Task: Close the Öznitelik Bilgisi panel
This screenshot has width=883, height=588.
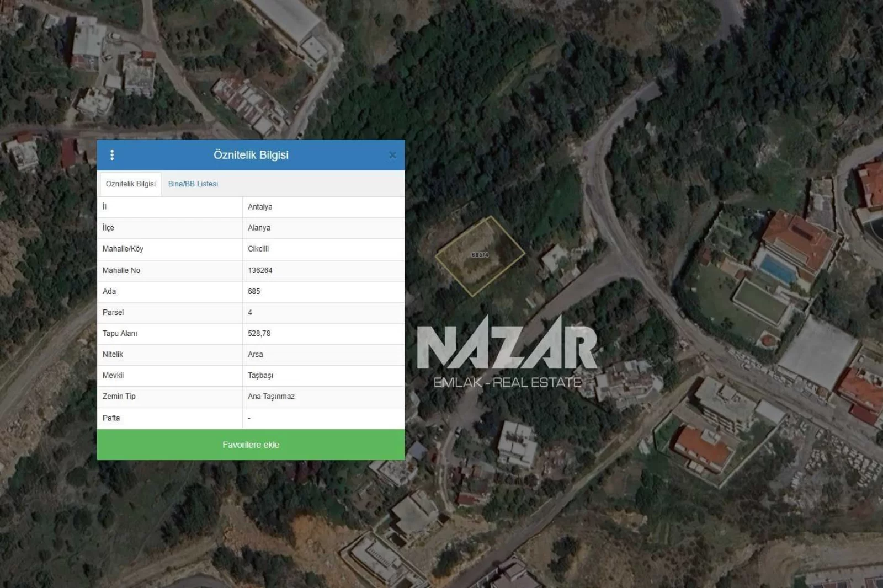Action: (392, 156)
